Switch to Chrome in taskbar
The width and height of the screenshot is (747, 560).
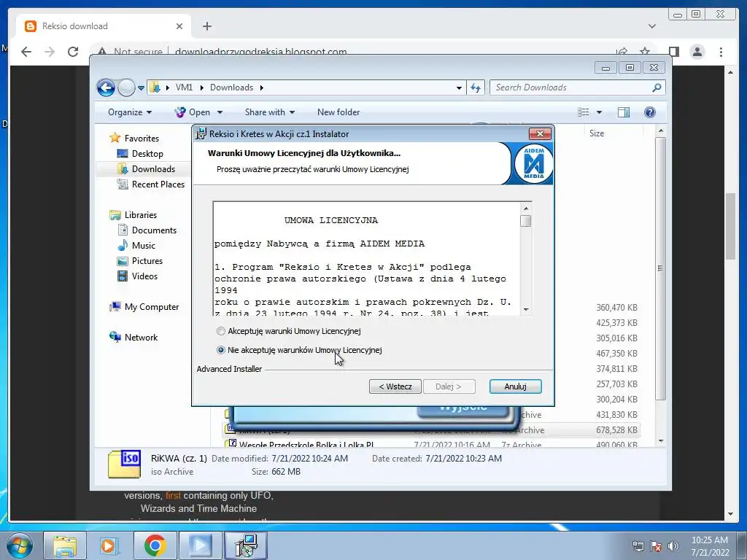[x=155, y=545]
